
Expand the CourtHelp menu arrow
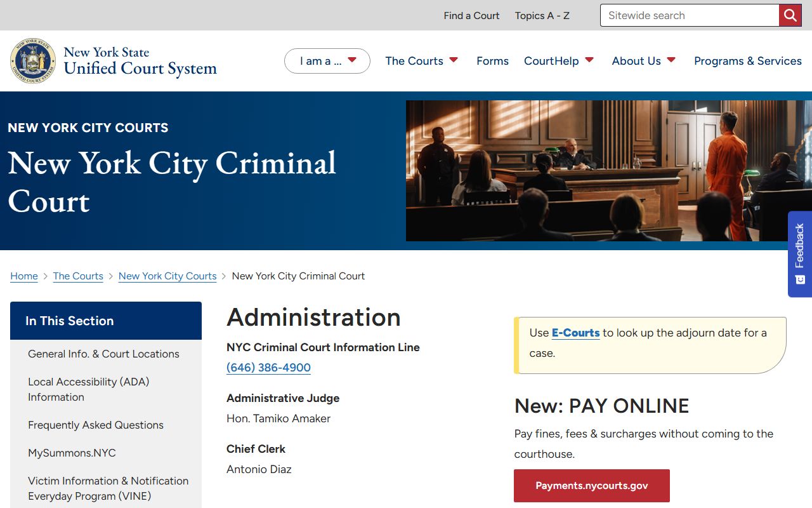(589, 60)
